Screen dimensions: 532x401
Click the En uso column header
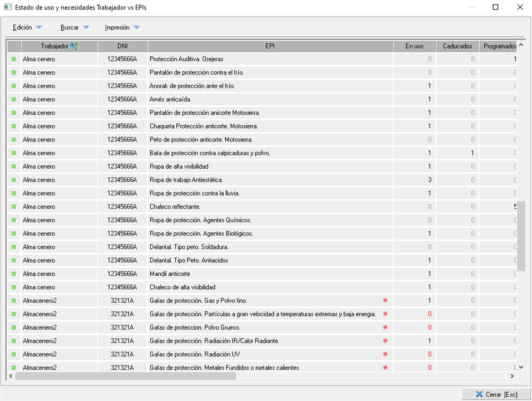pyautogui.click(x=414, y=46)
